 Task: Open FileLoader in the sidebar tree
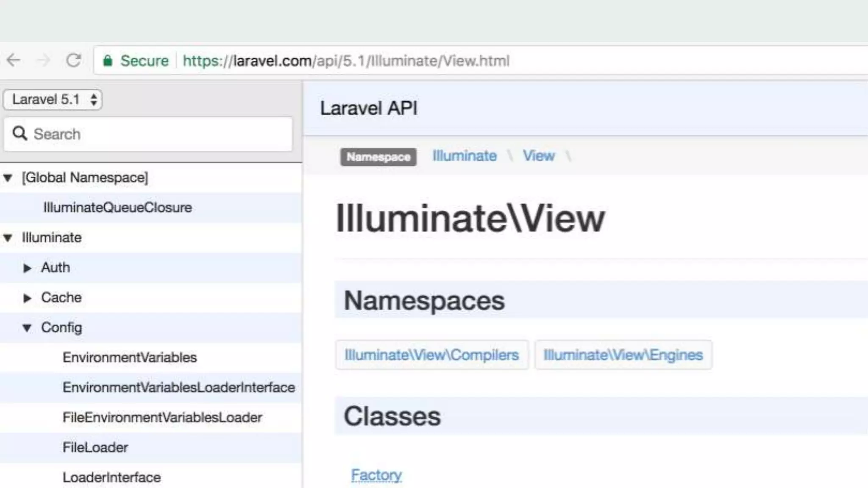(x=95, y=447)
